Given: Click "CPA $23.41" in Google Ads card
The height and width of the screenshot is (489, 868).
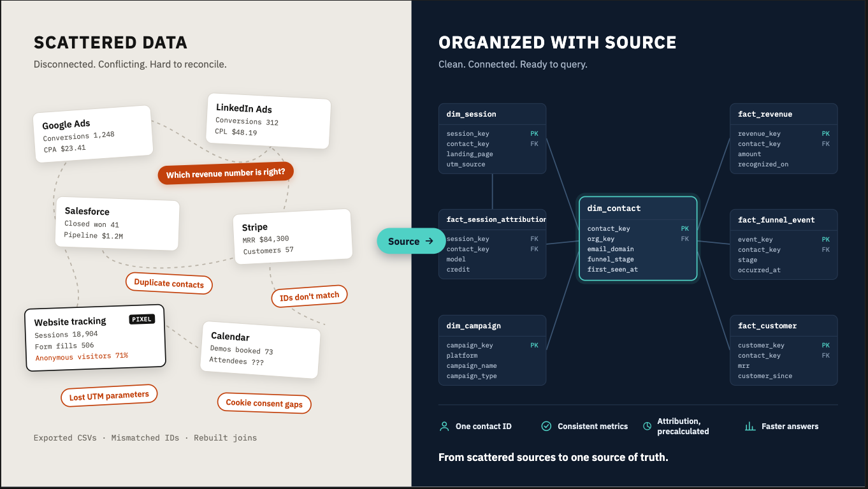Looking at the screenshot, I should click(64, 148).
